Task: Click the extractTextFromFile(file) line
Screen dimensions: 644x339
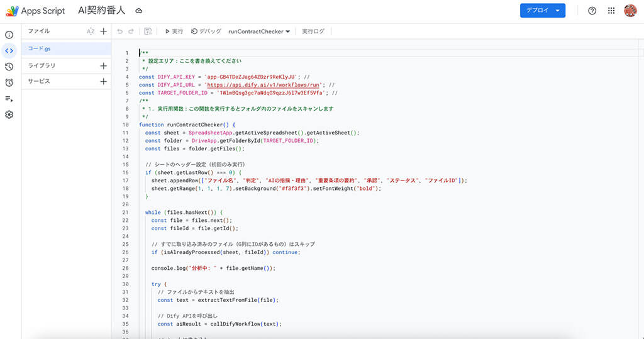Action: pyautogui.click(x=218, y=300)
